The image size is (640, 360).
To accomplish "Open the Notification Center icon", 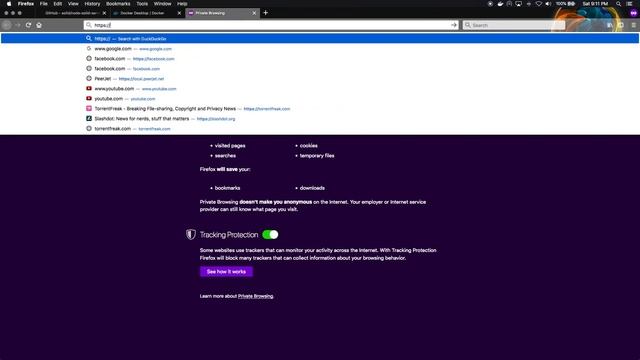I will tap(630, 4).
